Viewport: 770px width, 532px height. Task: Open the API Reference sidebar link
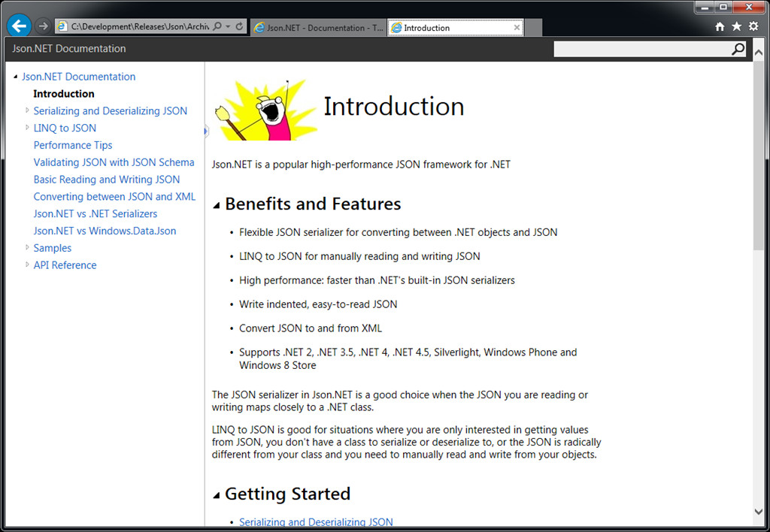pyautogui.click(x=65, y=265)
